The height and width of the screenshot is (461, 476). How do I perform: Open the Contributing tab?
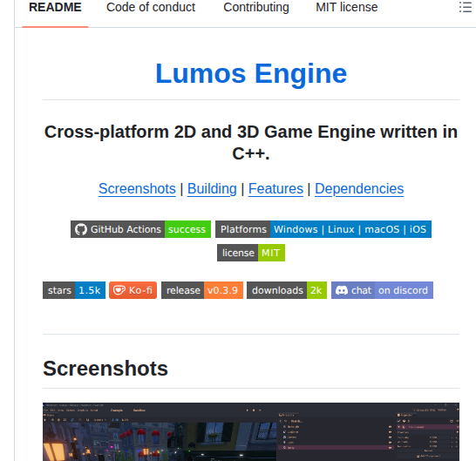click(256, 7)
